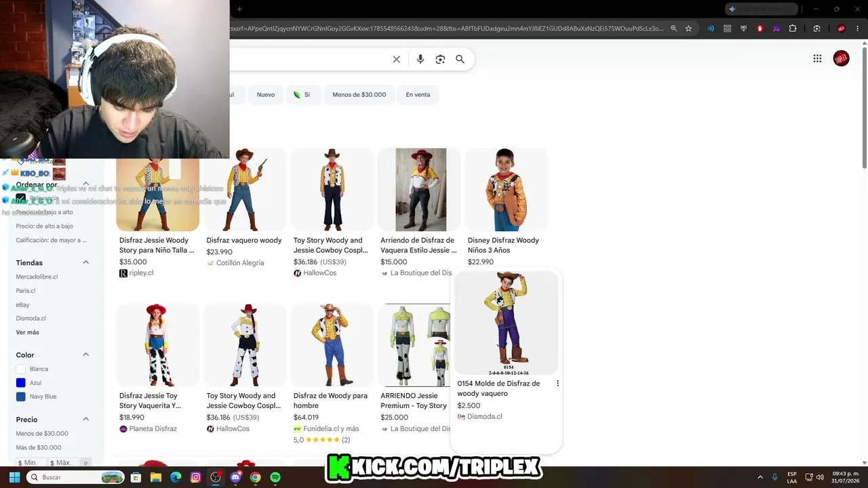868x488 pixels.
Task: Open the ESP LAA language indicator
Action: pos(792,477)
